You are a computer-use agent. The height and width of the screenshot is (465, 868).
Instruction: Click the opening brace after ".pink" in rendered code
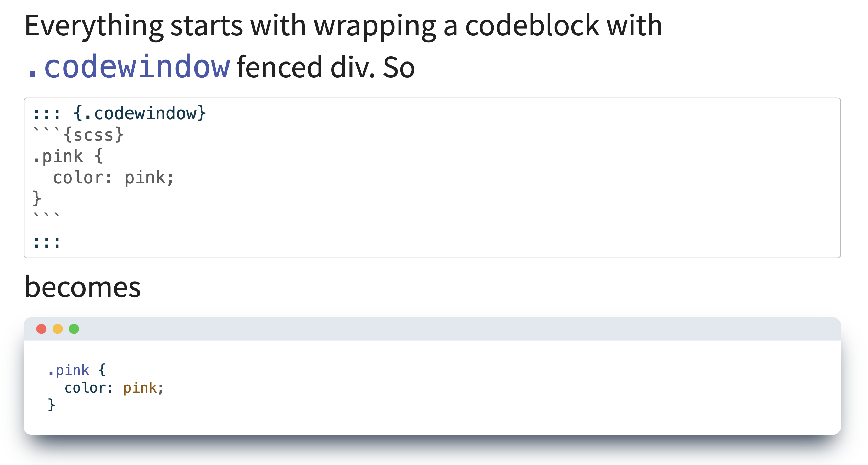[102, 371]
